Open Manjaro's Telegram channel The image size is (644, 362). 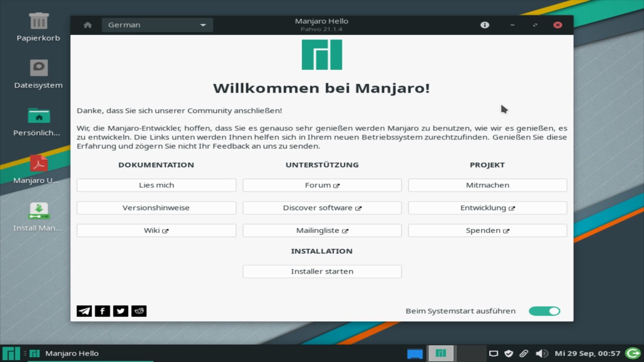[84, 311]
